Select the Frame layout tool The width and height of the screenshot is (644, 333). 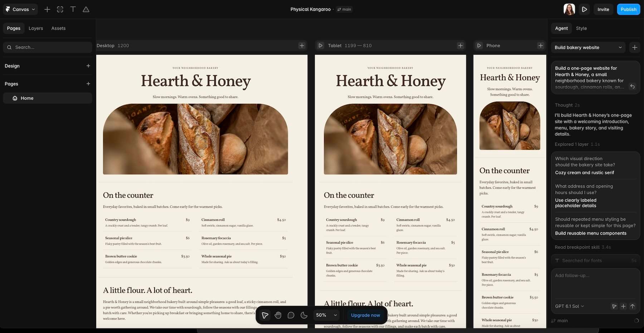pos(60,9)
